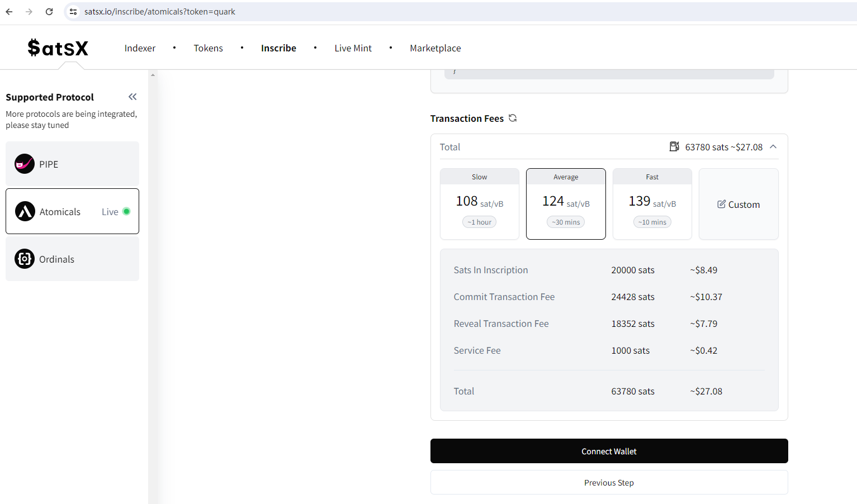Collapse the fee total breakdown chevron

pyautogui.click(x=773, y=146)
